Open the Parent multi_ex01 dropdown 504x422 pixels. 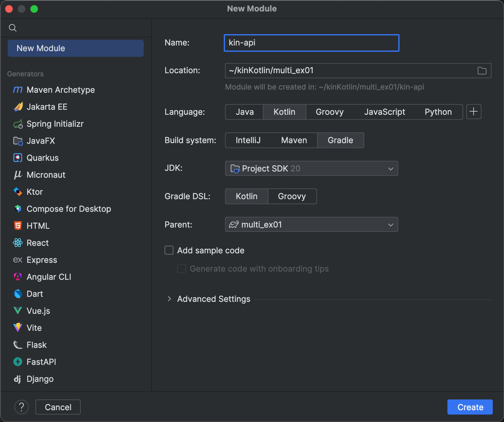click(311, 224)
